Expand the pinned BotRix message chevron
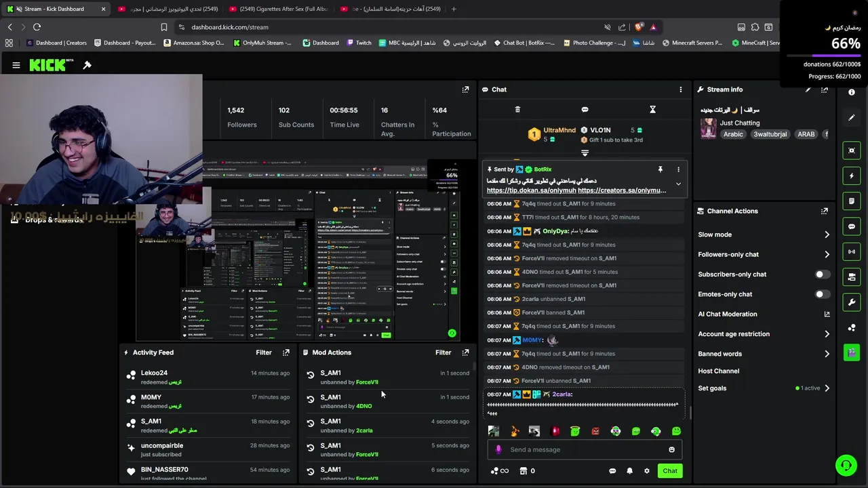This screenshot has width=868, height=488. coord(678,184)
